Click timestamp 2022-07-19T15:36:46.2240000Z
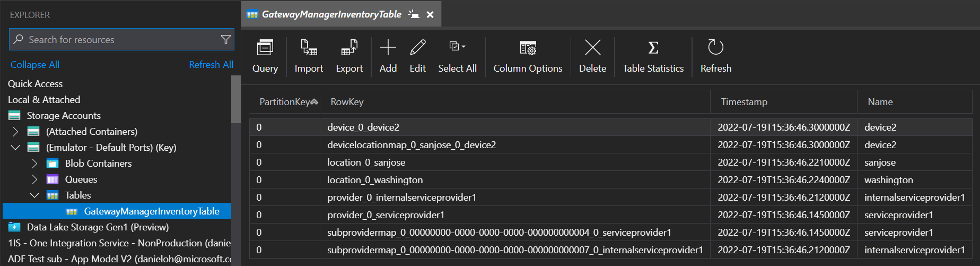Screen dimensions: 980x266 point(784,179)
